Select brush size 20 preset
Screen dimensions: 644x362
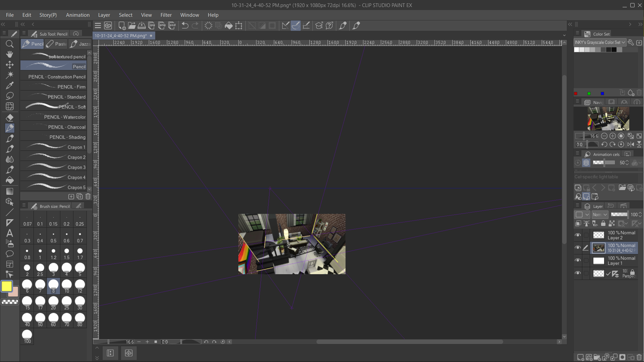pos(53,303)
